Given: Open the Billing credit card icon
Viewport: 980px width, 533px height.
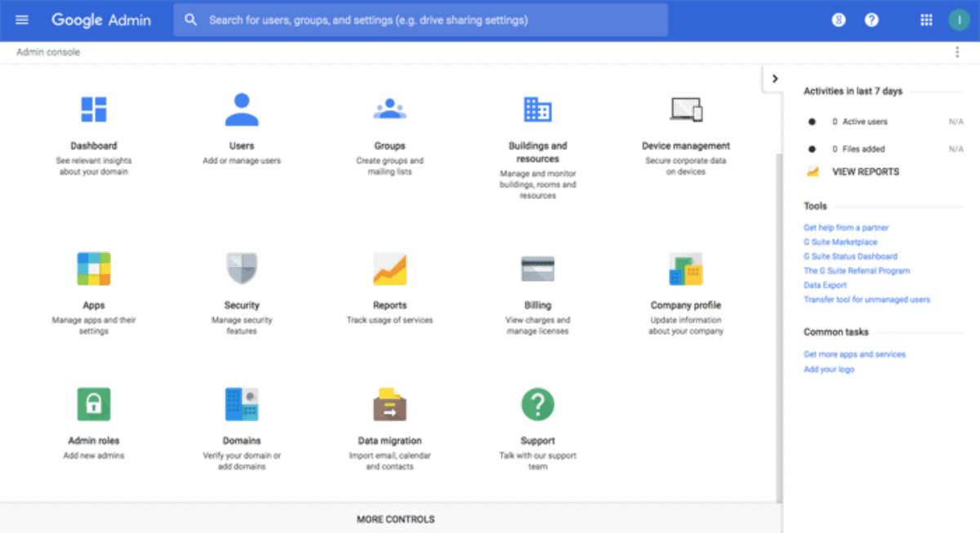Looking at the screenshot, I should (x=537, y=269).
